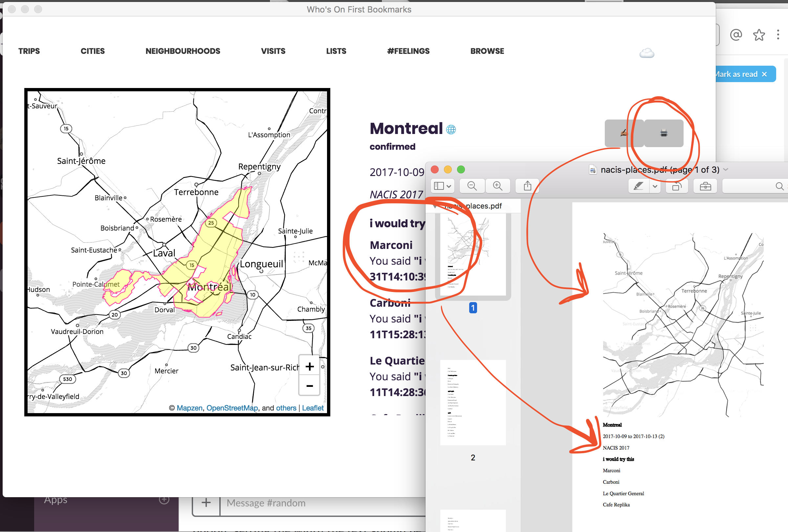Open the CITIES menu item

click(93, 51)
